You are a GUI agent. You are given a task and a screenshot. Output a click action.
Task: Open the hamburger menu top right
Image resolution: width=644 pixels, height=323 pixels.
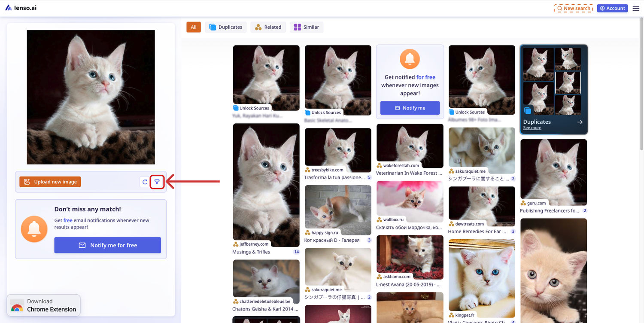click(636, 8)
